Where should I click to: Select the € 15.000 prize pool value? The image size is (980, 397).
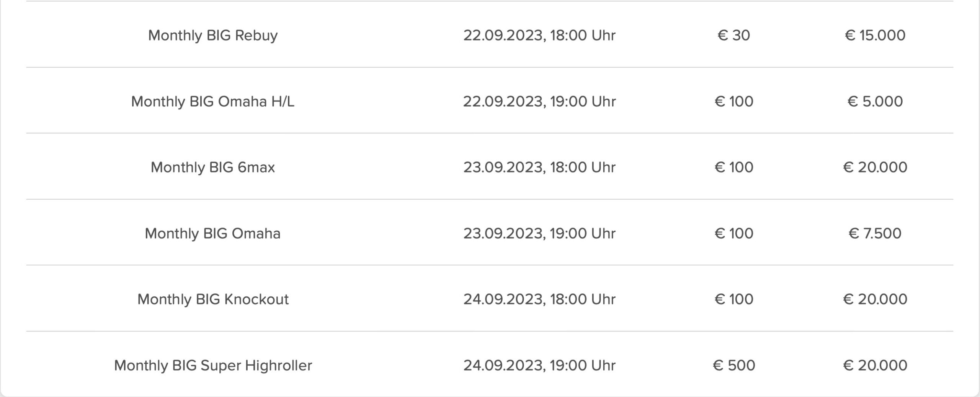[875, 35]
